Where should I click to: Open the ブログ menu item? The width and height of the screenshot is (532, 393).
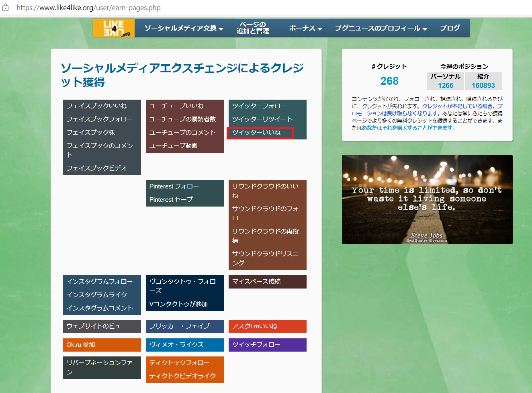(450, 28)
